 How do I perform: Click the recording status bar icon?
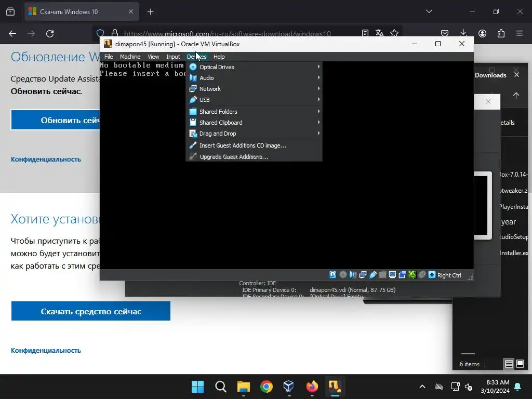(403, 275)
